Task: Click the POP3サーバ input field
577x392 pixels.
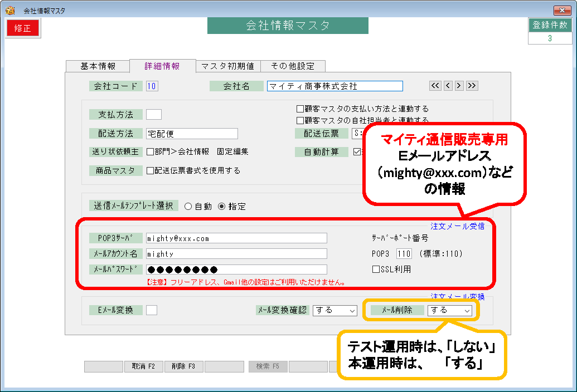Action: pyautogui.click(x=236, y=238)
